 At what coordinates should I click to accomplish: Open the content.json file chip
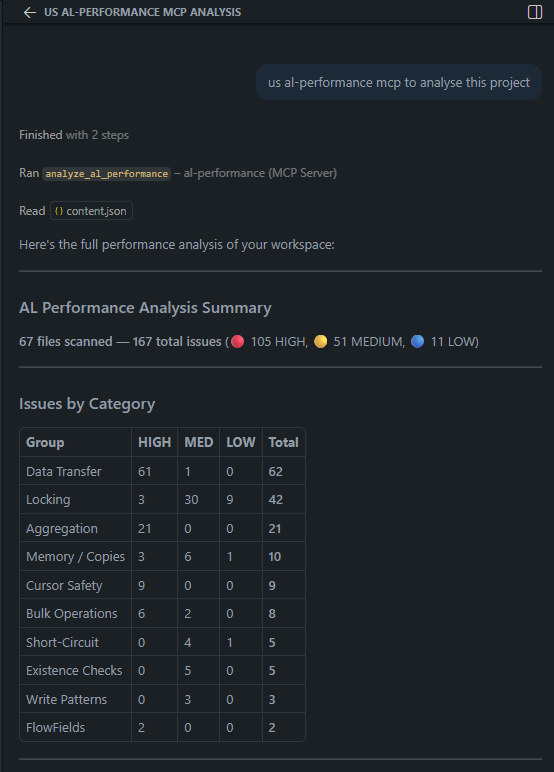(x=91, y=211)
